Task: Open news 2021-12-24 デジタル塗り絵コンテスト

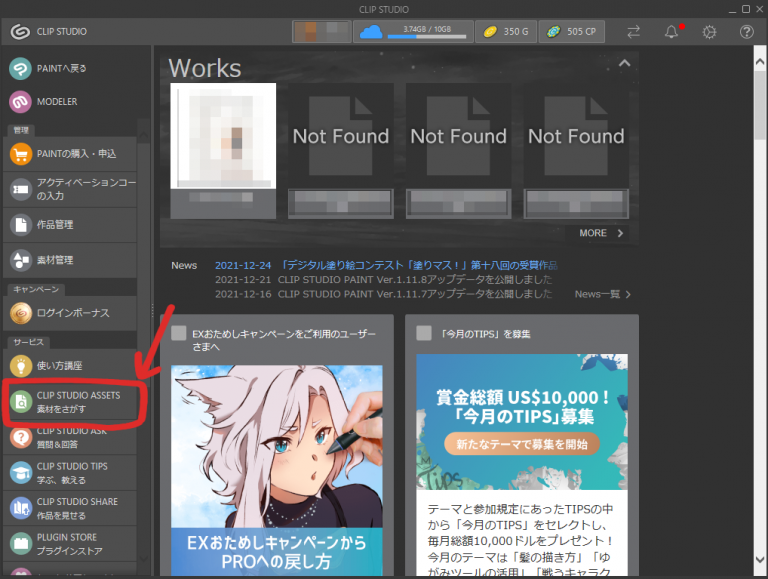Action: (x=386, y=265)
